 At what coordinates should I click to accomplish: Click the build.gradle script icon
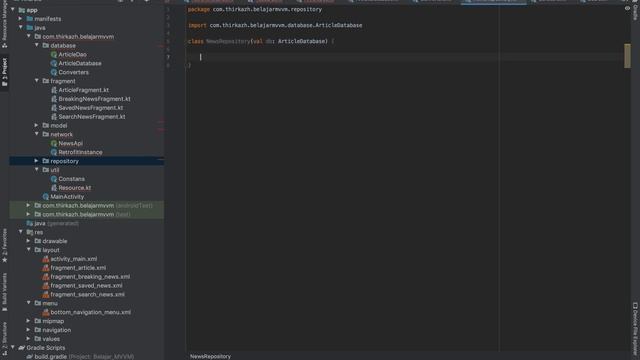[x=30, y=357]
